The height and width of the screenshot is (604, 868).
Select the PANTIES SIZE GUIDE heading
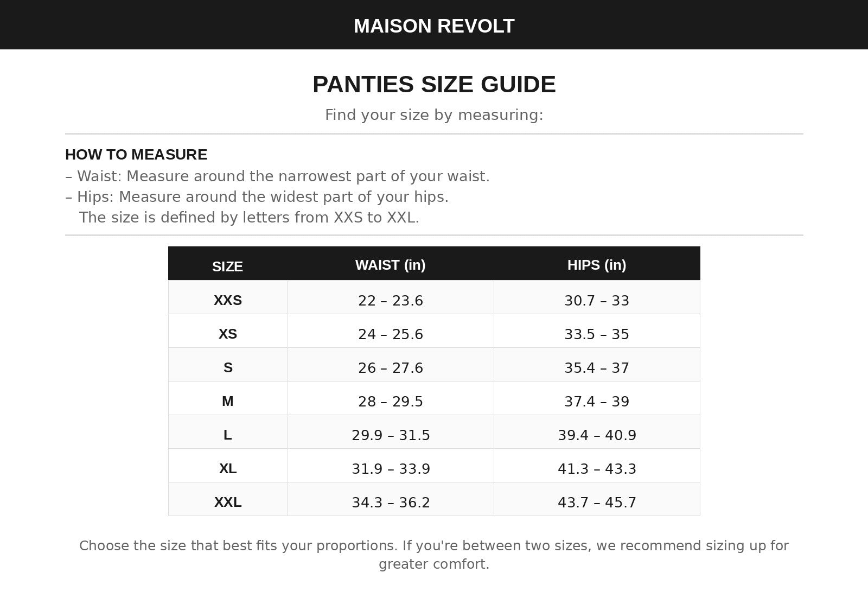tap(434, 85)
